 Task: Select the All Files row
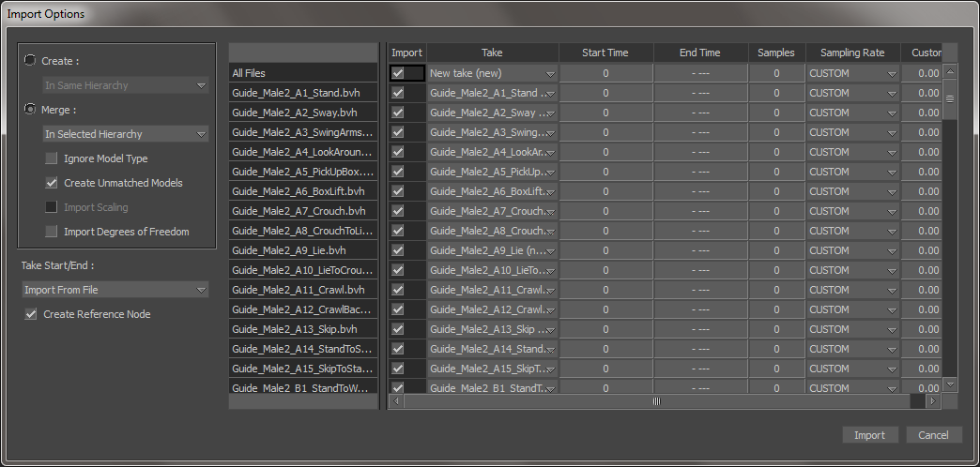pos(304,73)
